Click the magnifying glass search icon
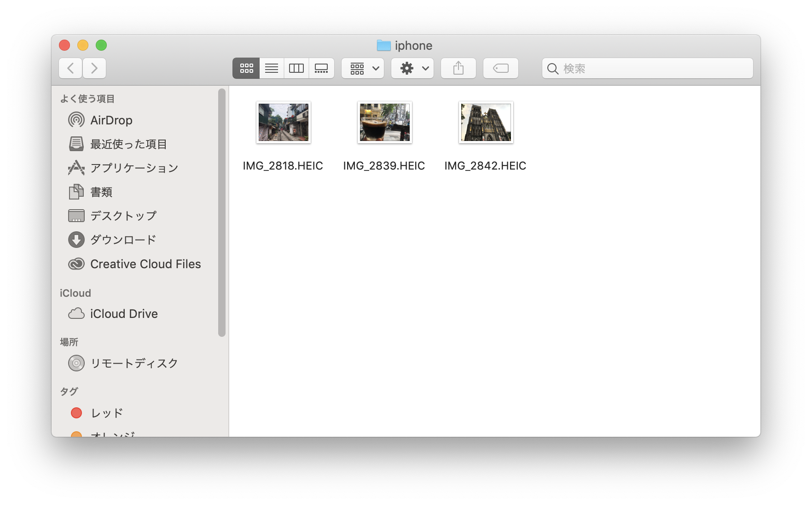Viewport: 812px width, 505px height. click(553, 69)
